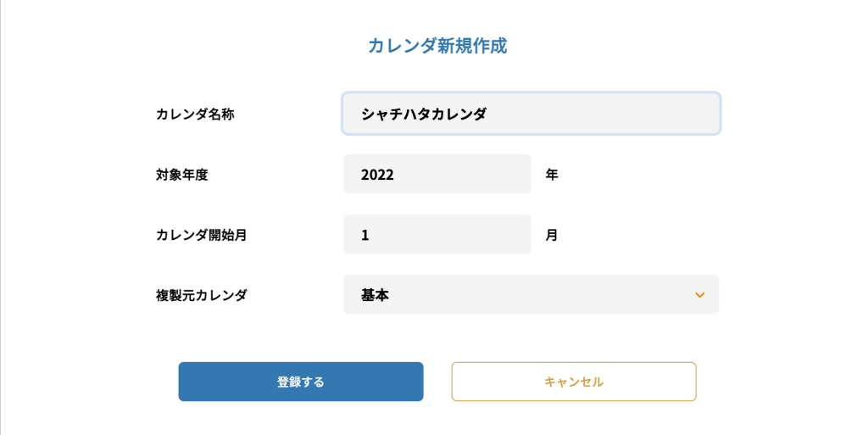Click empty area right of 基本 text
This screenshot has height=435, width=868.
click(x=542, y=295)
